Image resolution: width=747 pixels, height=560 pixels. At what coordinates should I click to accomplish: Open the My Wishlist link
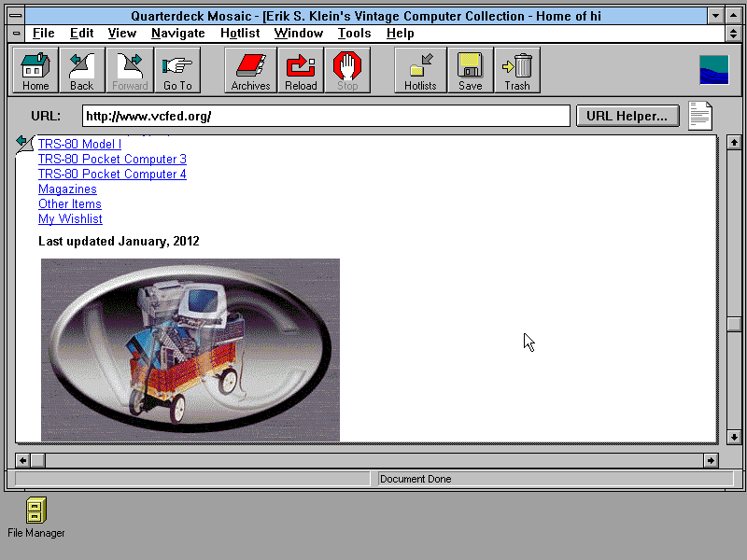(x=71, y=218)
